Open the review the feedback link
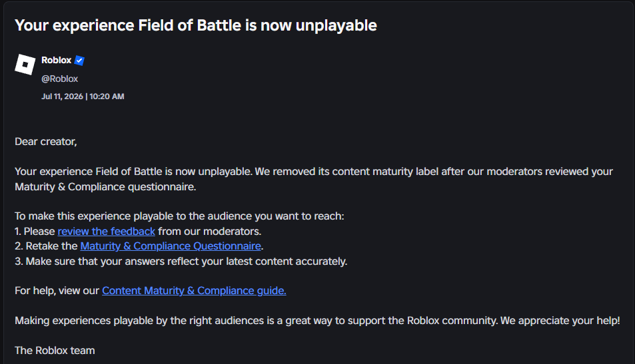 tap(106, 232)
